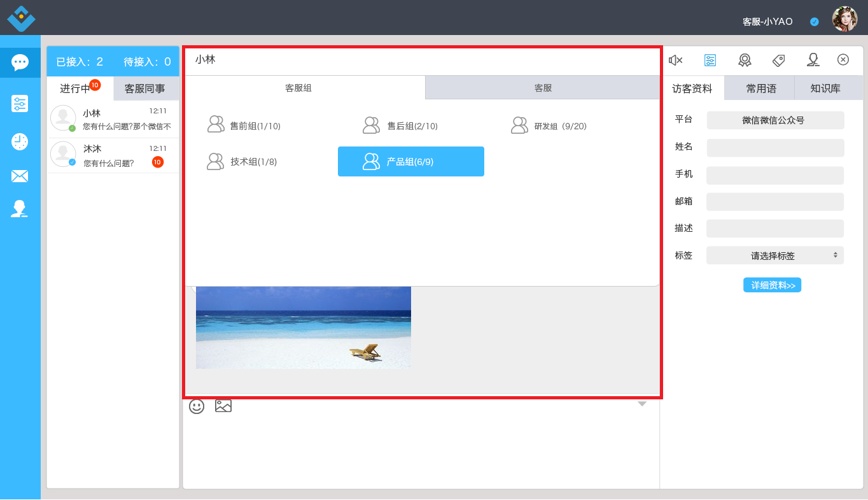Click the badge ribbon icon in toolbar
The width and height of the screenshot is (868, 500).
(745, 60)
